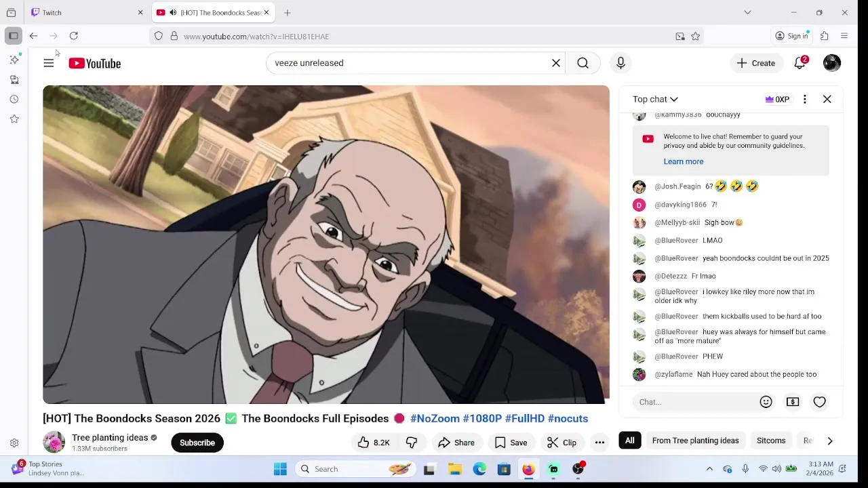Image resolution: width=868 pixels, height=488 pixels.
Task: Open the 0XP crown badge
Action: (x=777, y=99)
